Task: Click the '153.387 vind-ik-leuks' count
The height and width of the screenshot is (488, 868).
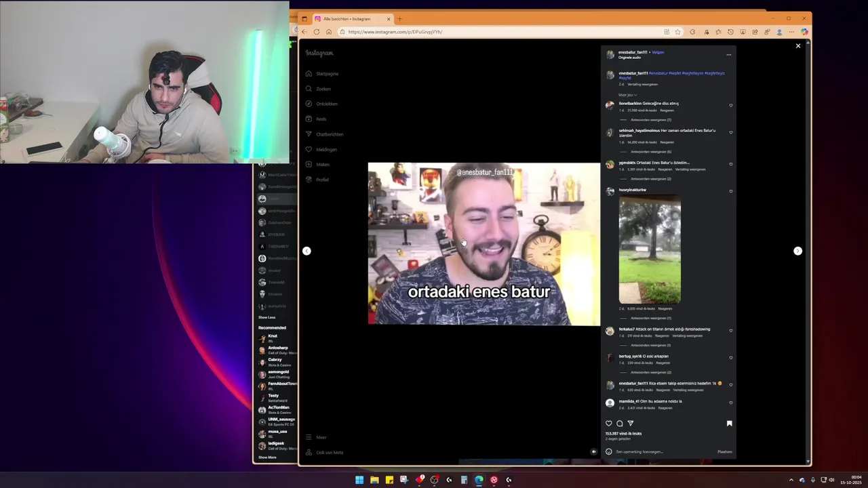Action: pos(623,433)
